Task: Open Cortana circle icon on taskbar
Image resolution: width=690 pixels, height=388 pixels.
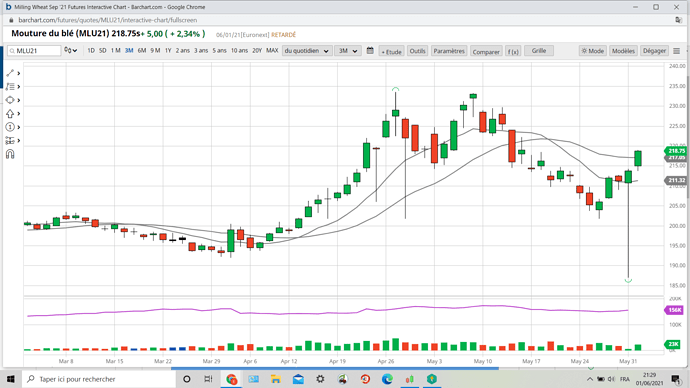Action: pos(187,379)
